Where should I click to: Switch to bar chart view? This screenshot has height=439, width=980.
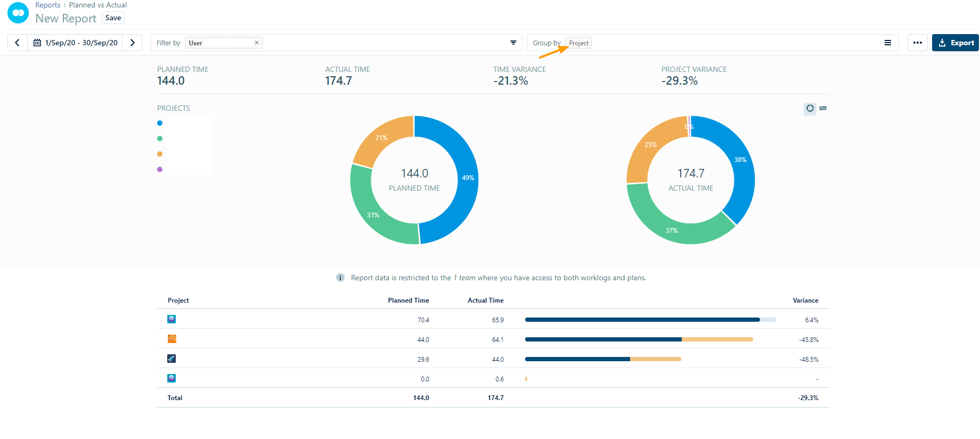click(x=823, y=108)
